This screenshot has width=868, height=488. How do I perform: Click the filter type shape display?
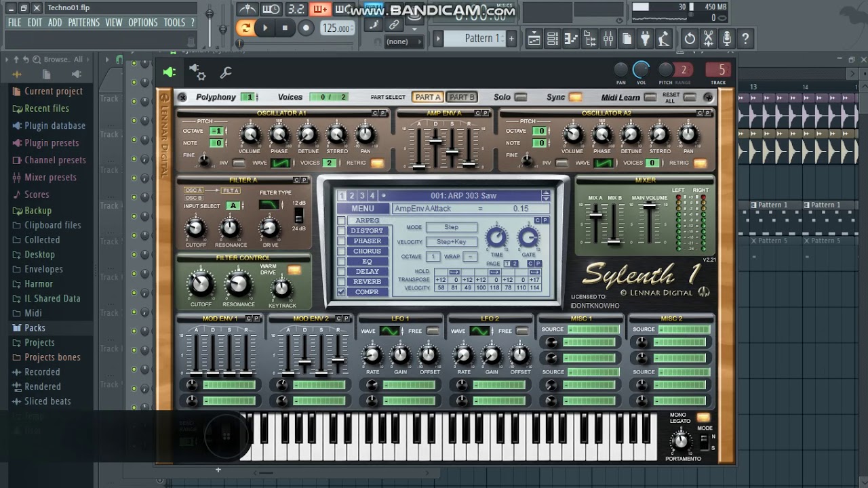tap(270, 205)
